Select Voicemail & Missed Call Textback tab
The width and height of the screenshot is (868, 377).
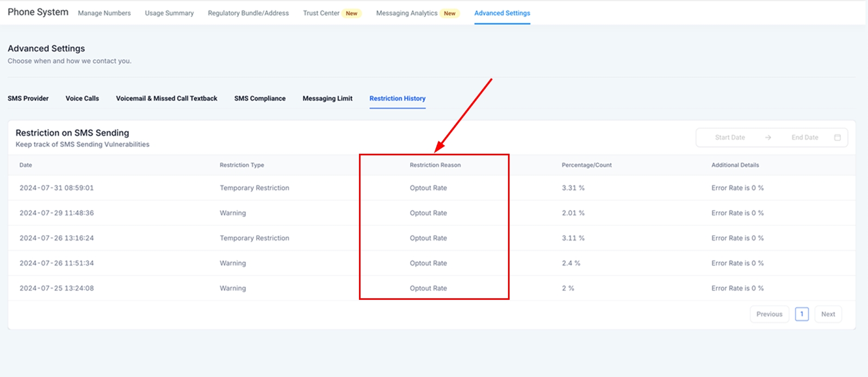point(166,98)
